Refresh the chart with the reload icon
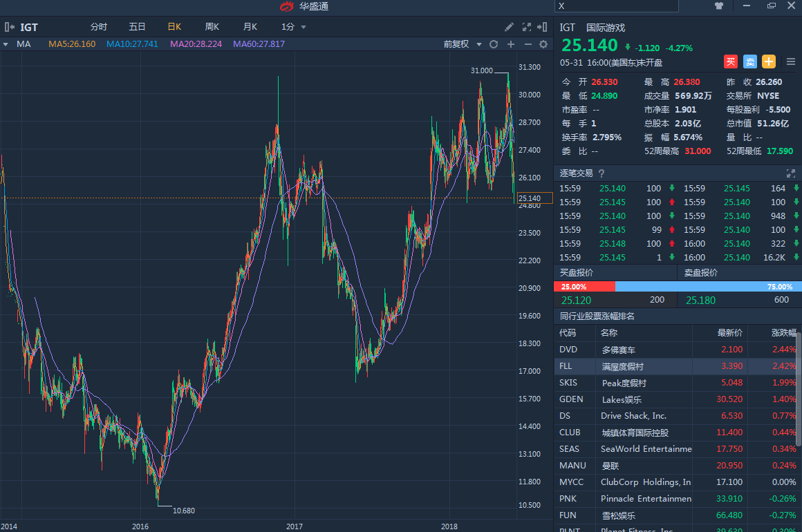 [494, 44]
